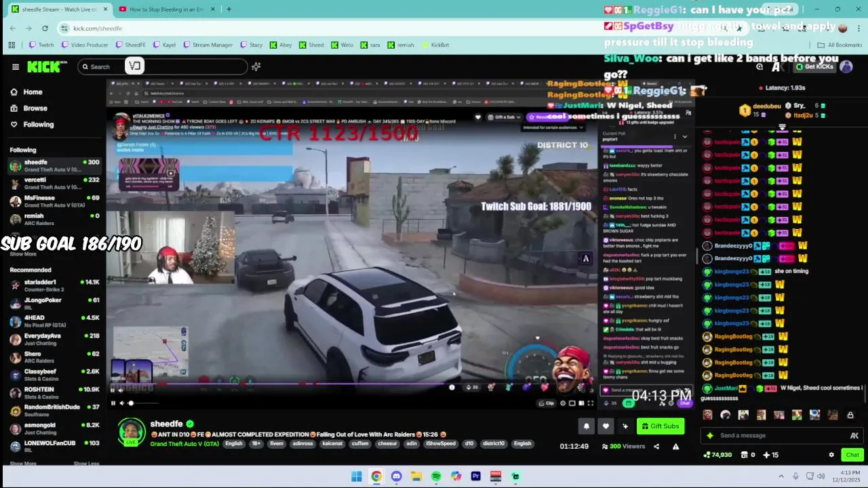
Task: Open the ROSHTEIN recommended channel
Action: pyautogui.click(x=54, y=393)
